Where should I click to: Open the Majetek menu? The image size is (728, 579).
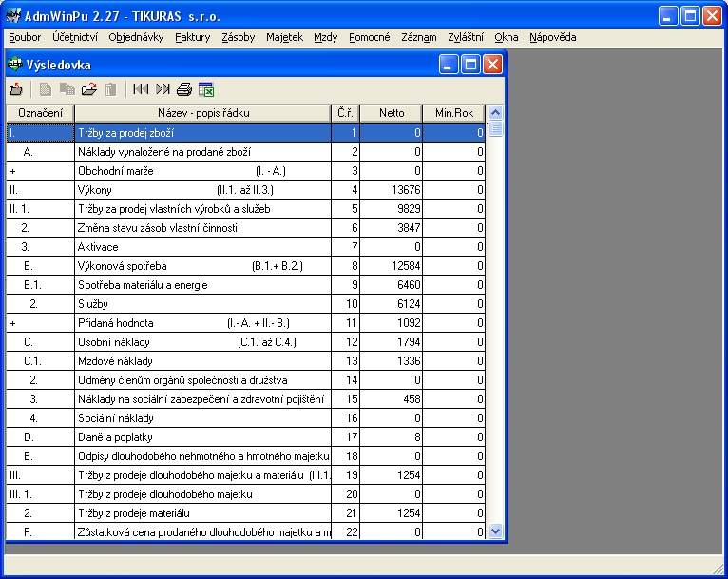click(284, 37)
